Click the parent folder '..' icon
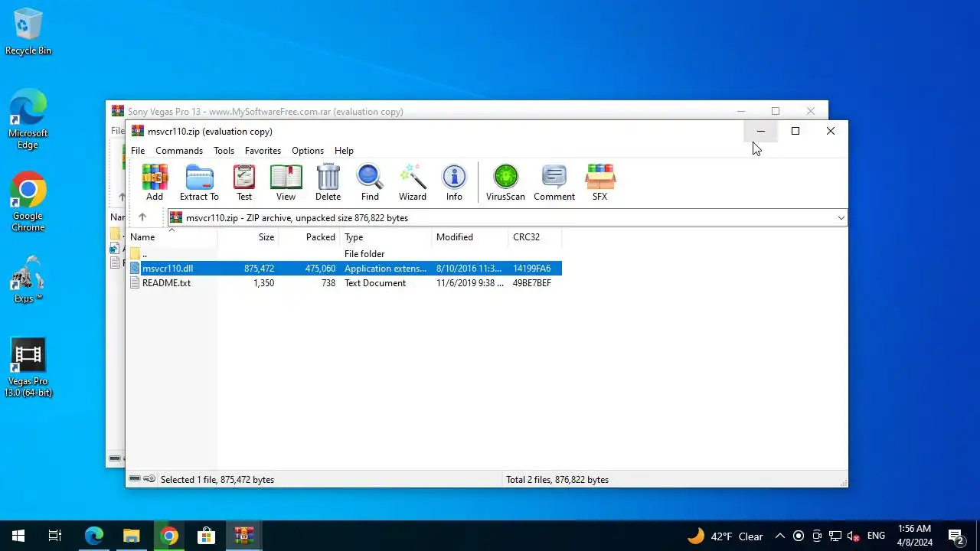The height and width of the screenshot is (551, 980). 136,254
